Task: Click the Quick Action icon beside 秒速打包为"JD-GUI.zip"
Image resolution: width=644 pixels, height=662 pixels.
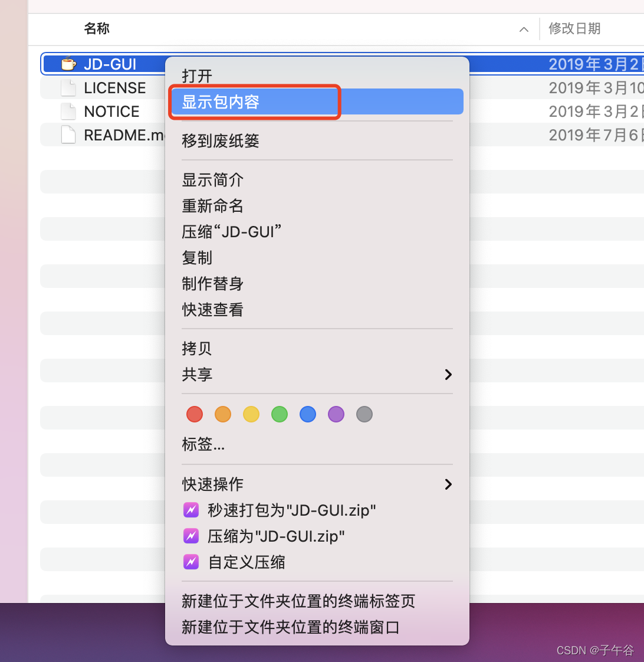Action: pos(190,510)
